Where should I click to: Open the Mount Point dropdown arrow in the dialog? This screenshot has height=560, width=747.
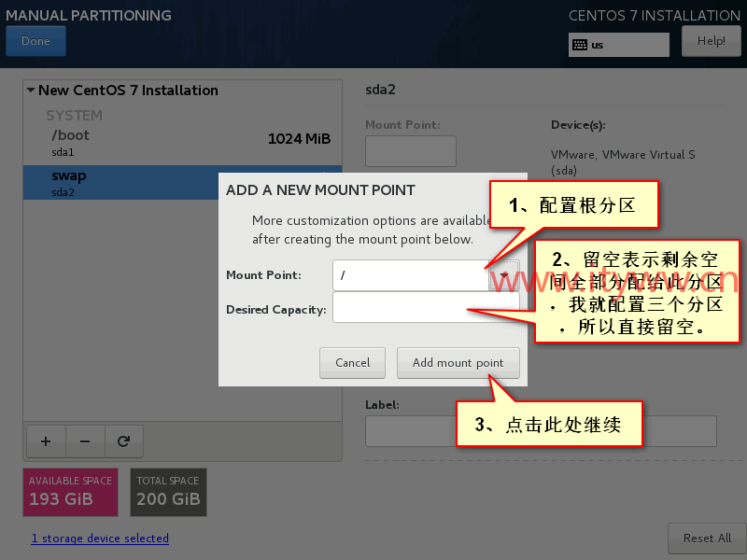pos(503,275)
